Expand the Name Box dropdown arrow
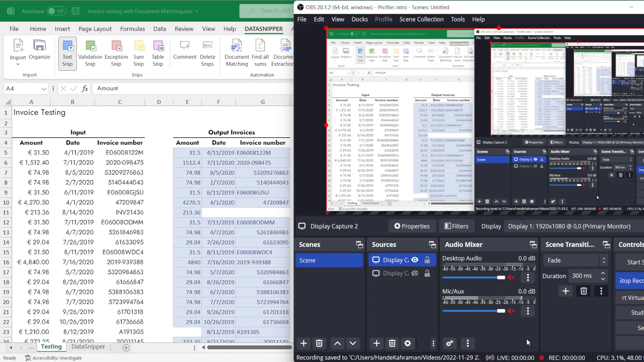 (x=44, y=89)
